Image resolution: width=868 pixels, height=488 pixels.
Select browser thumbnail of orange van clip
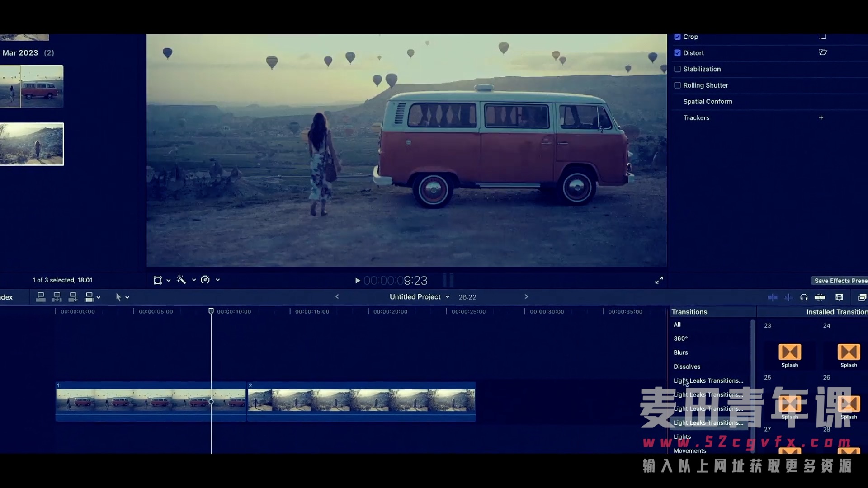point(32,86)
